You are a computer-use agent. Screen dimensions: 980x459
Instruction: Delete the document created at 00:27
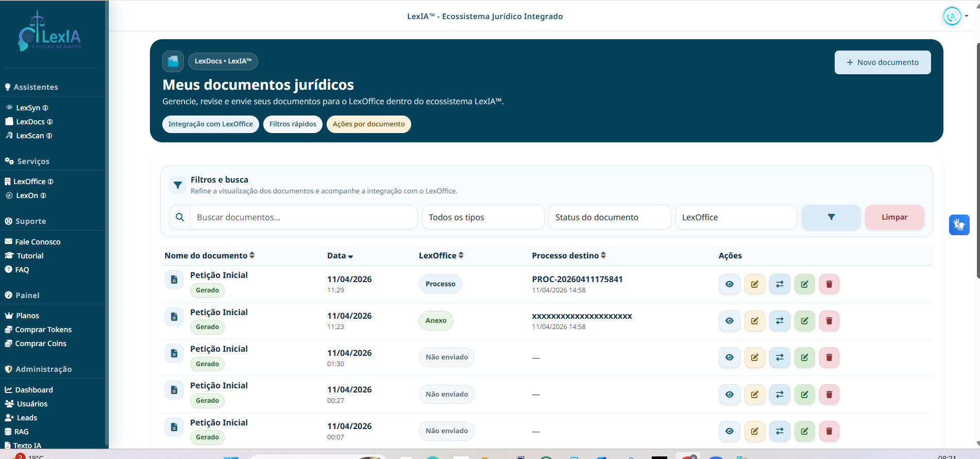(829, 395)
